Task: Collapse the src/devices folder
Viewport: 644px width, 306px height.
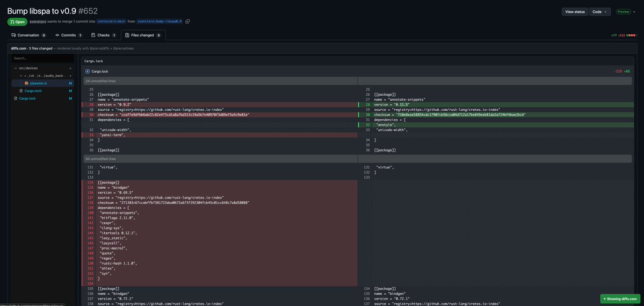Action: click(x=16, y=68)
